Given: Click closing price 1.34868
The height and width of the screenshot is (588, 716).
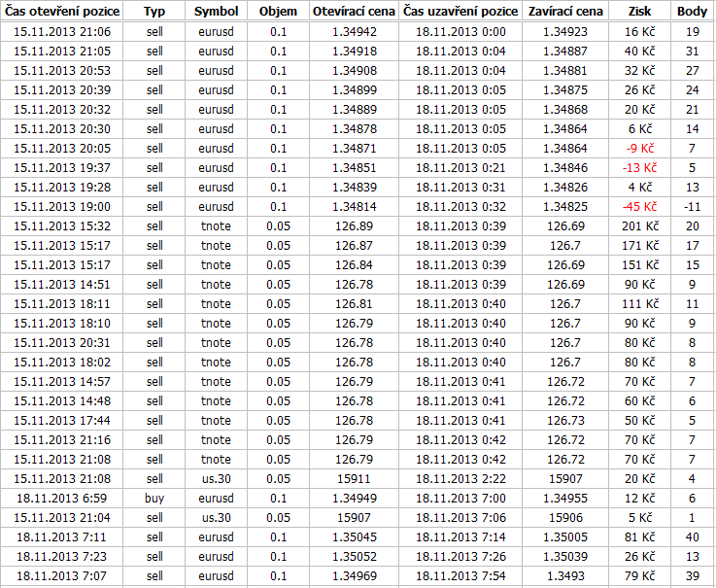Looking at the screenshot, I should pyautogui.click(x=565, y=110).
